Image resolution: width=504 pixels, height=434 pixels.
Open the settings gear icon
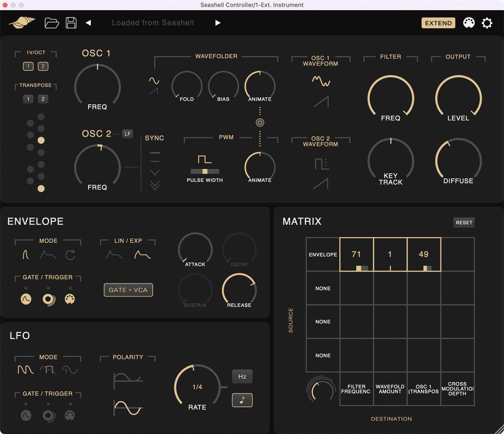point(487,23)
